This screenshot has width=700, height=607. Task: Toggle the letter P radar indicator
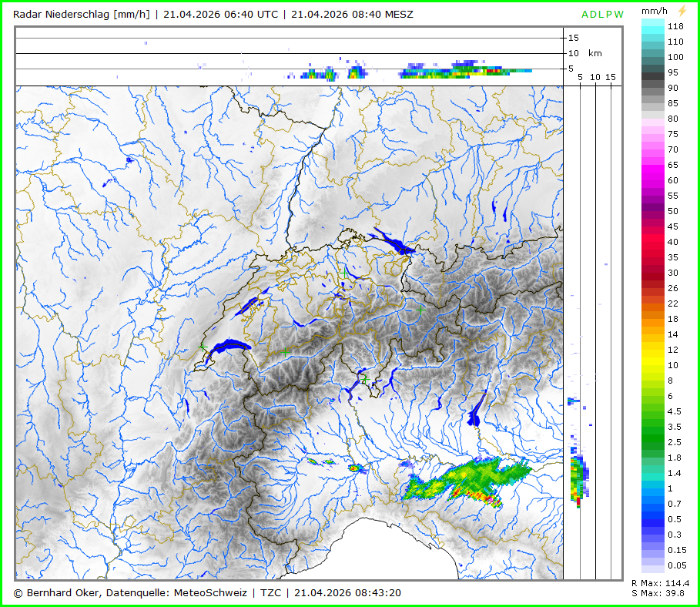pyautogui.click(x=611, y=14)
